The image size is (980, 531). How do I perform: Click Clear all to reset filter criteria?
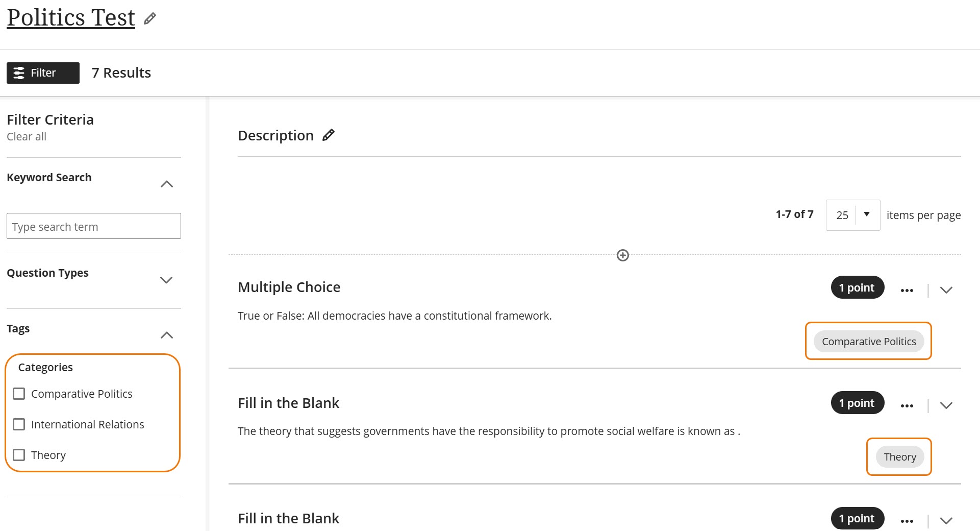point(26,136)
